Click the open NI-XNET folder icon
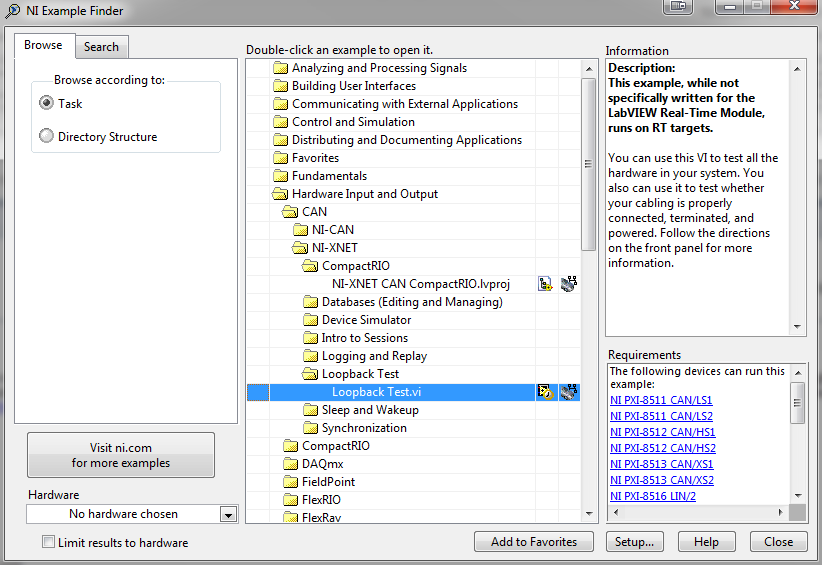 300,248
